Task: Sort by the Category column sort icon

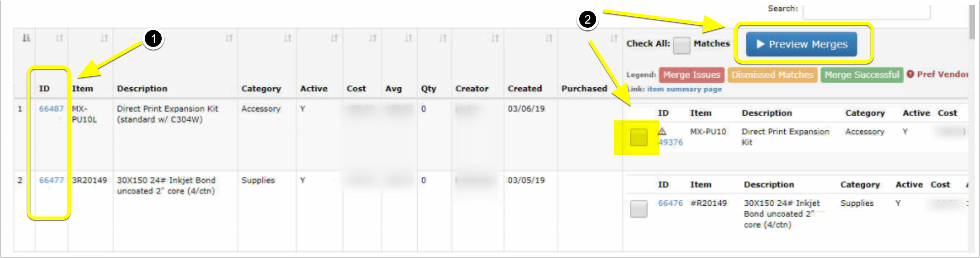Action: [288, 38]
